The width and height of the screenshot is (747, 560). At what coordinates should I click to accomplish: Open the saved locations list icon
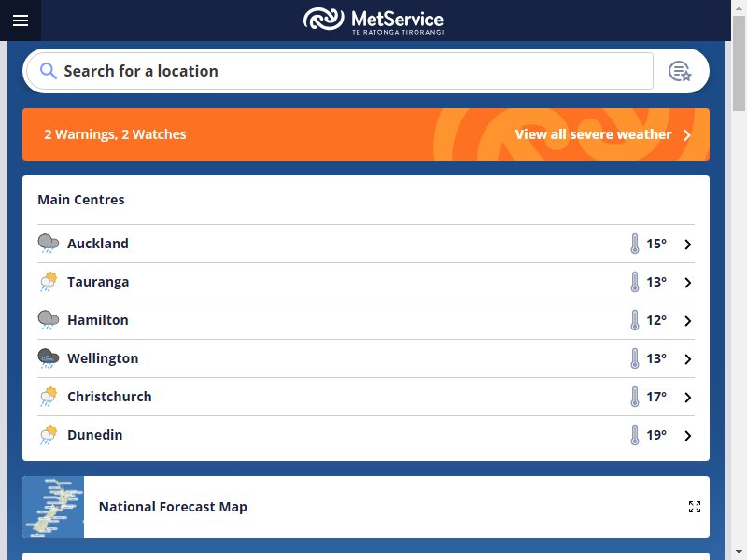click(680, 71)
